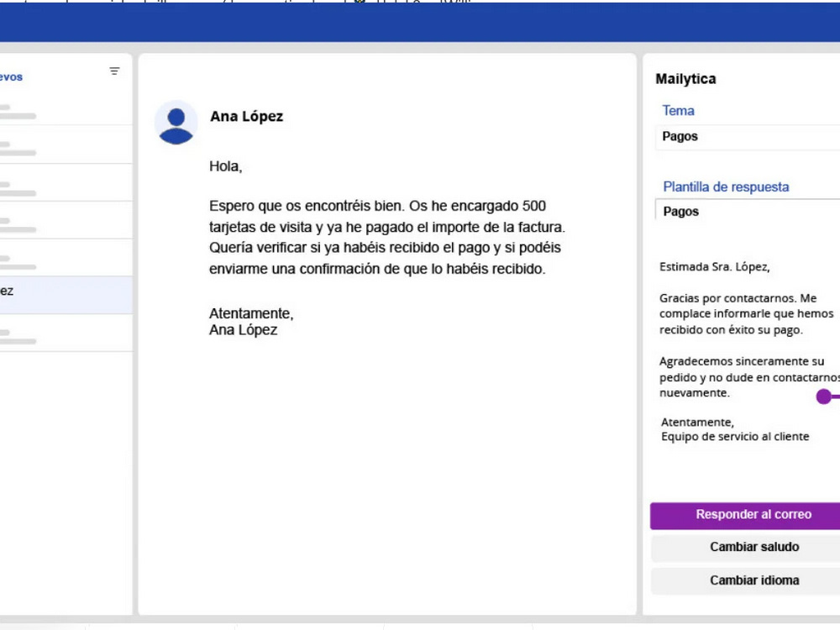Open the Tema dropdown showing Pagos
Screen dimensions: 840x630
click(x=748, y=137)
